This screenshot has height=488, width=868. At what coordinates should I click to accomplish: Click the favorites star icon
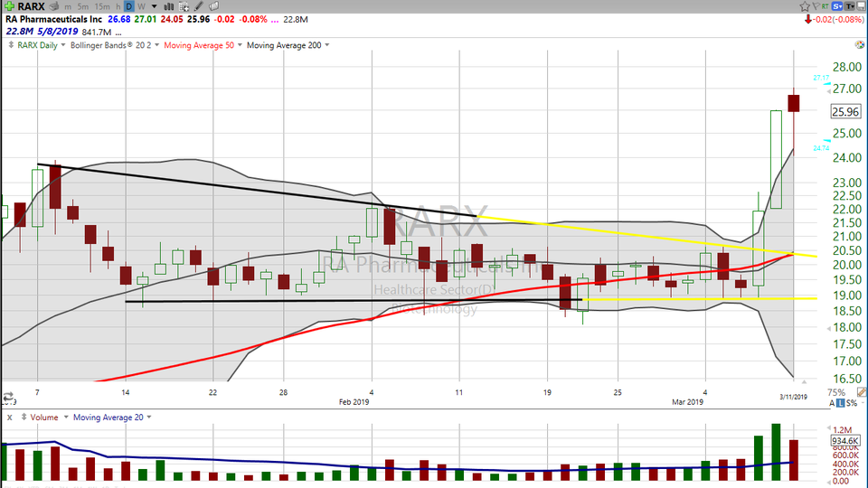pyautogui.click(x=805, y=6)
